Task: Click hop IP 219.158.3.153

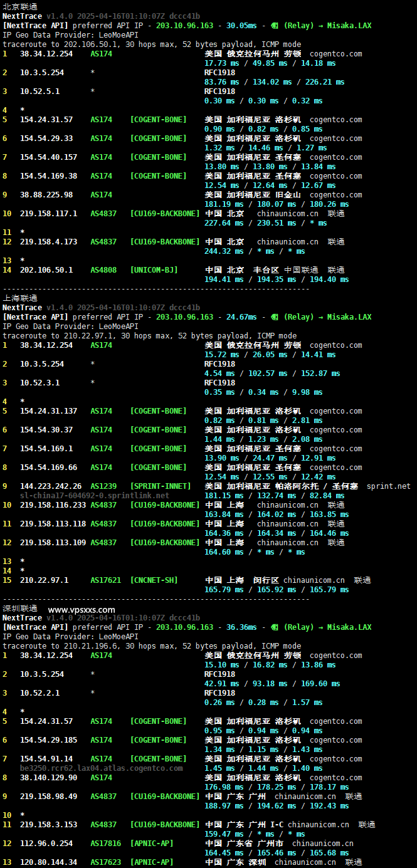Action: (x=48, y=825)
